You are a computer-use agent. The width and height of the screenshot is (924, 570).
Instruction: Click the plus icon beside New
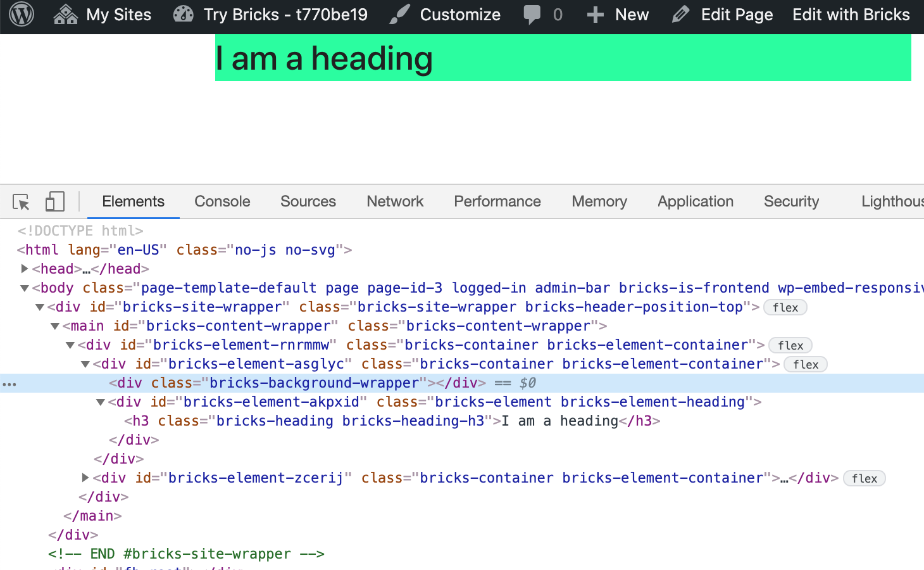tap(595, 15)
